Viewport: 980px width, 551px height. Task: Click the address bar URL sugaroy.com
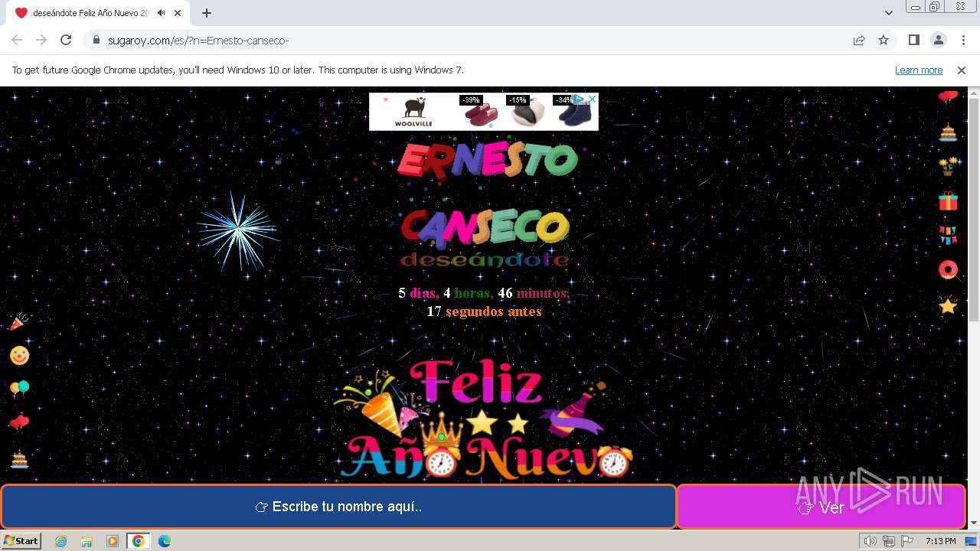[x=198, y=40]
